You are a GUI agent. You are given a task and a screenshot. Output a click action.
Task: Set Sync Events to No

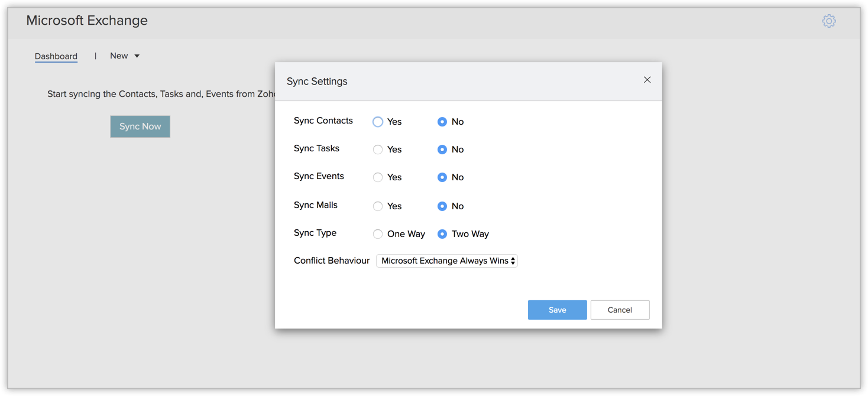pos(442,177)
